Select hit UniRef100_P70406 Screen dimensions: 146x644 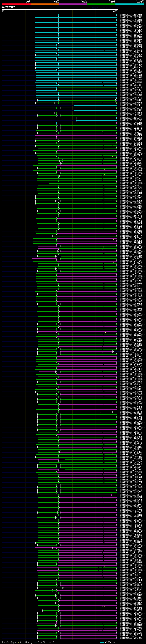tap(131, 510)
